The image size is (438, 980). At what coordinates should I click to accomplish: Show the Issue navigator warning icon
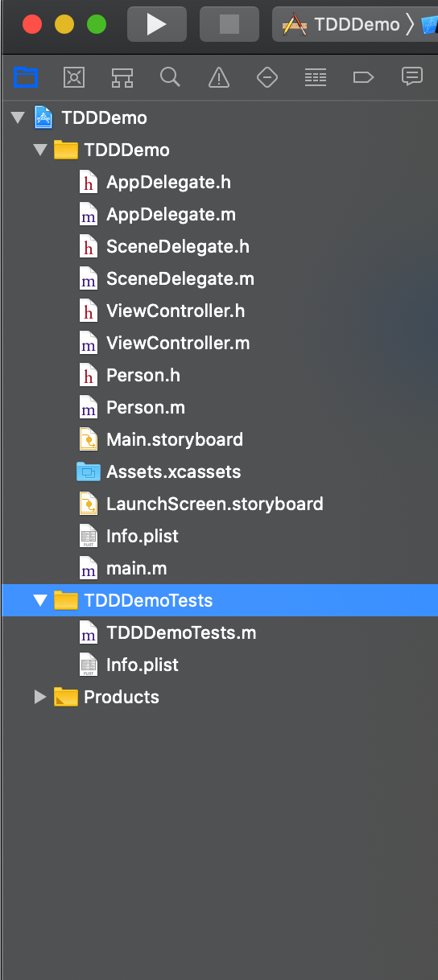coord(219,77)
